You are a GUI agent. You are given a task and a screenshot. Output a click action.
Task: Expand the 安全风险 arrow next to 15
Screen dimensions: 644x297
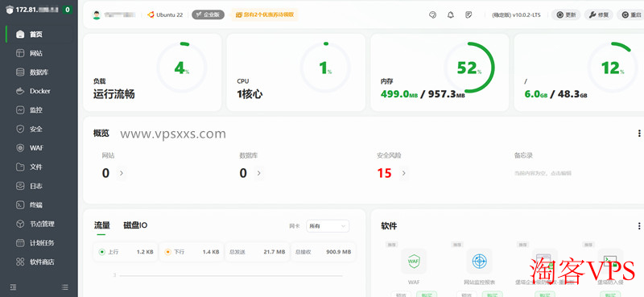point(404,173)
